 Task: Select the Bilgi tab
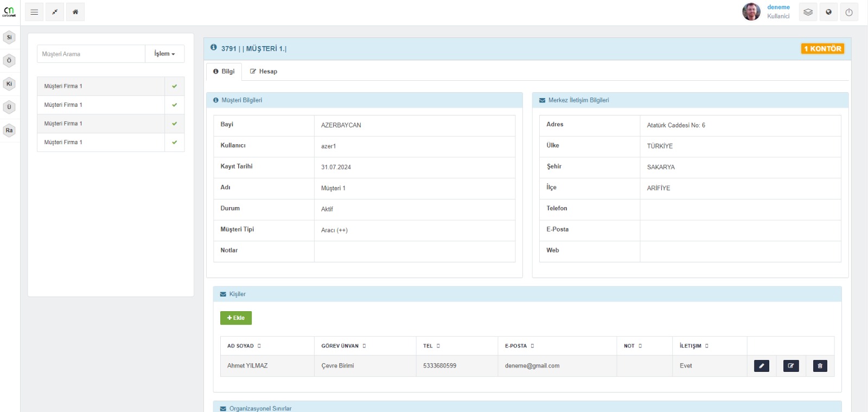pyautogui.click(x=224, y=72)
